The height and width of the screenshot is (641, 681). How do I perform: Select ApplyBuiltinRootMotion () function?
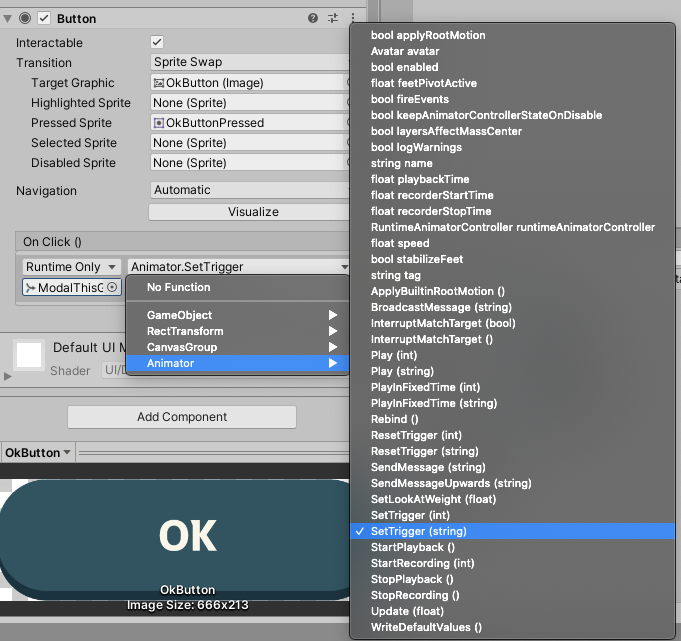512,291
